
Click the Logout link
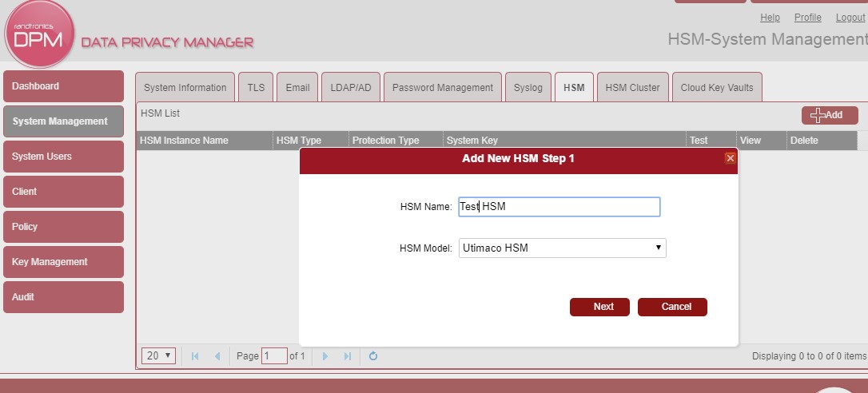pos(850,18)
